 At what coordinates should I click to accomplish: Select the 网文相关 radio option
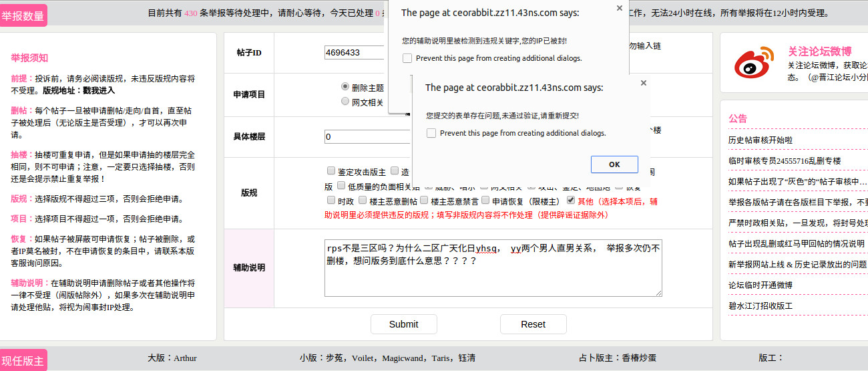click(x=345, y=102)
